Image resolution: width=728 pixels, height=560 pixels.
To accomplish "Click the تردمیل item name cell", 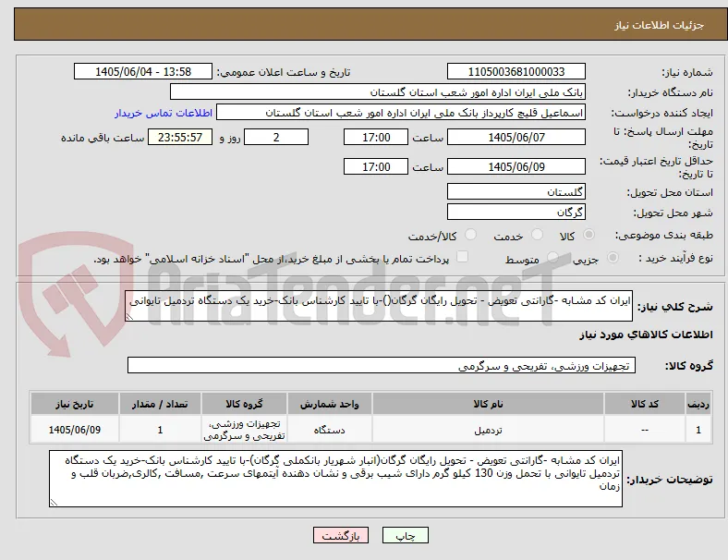I will click(488, 430).
